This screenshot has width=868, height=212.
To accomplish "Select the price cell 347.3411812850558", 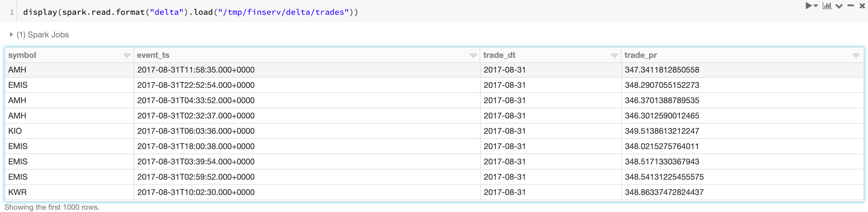I will coord(662,70).
